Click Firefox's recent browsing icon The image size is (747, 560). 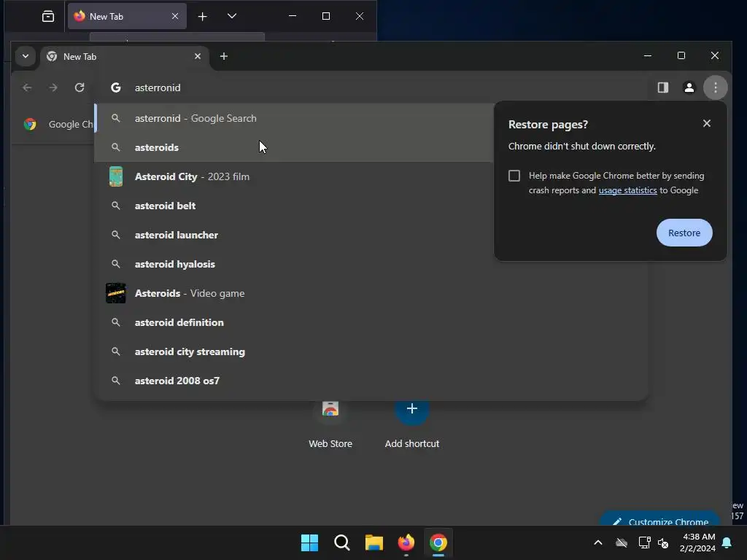click(x=48, y=16)
